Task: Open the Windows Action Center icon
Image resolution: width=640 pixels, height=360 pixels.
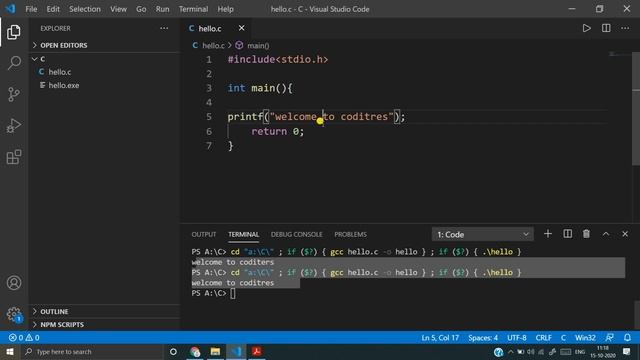Action: [x=627, y=351]
